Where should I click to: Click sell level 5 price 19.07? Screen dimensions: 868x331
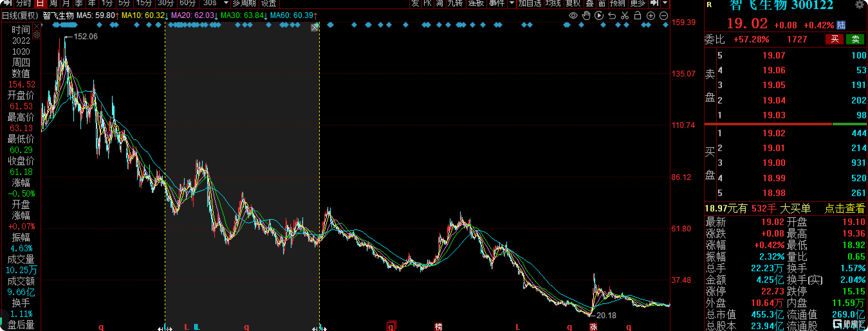774,55
